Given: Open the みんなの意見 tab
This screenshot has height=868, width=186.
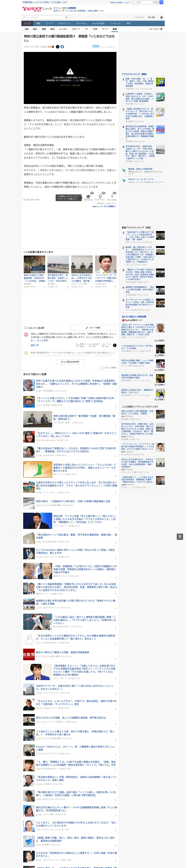Looking at the screenshot, I should (x=98, y=24).
